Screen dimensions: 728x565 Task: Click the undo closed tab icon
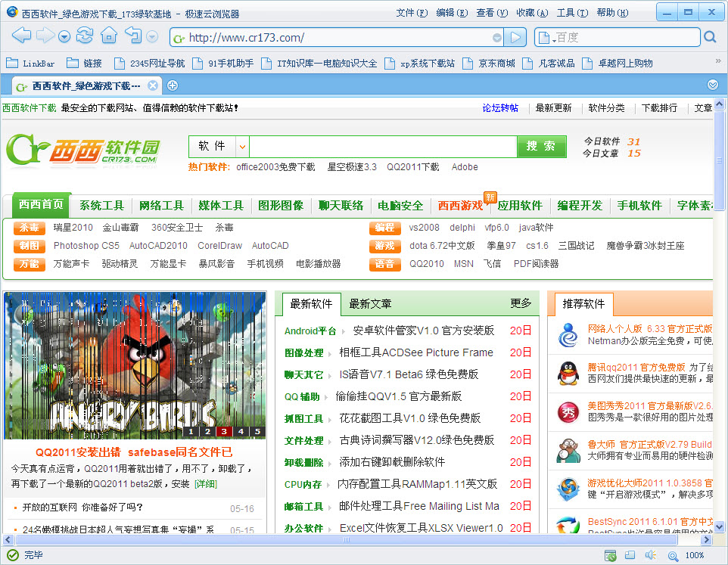tap(133, 36)
